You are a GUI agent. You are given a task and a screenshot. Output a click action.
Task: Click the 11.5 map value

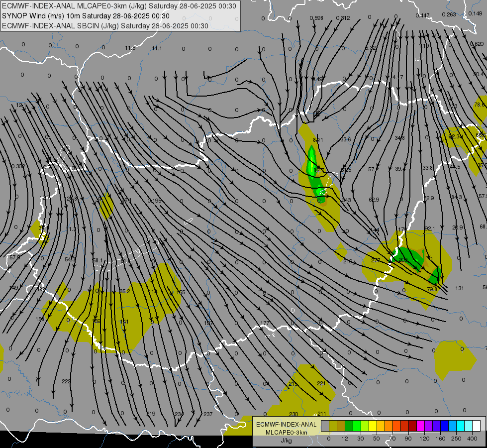(x=130, y=48)
